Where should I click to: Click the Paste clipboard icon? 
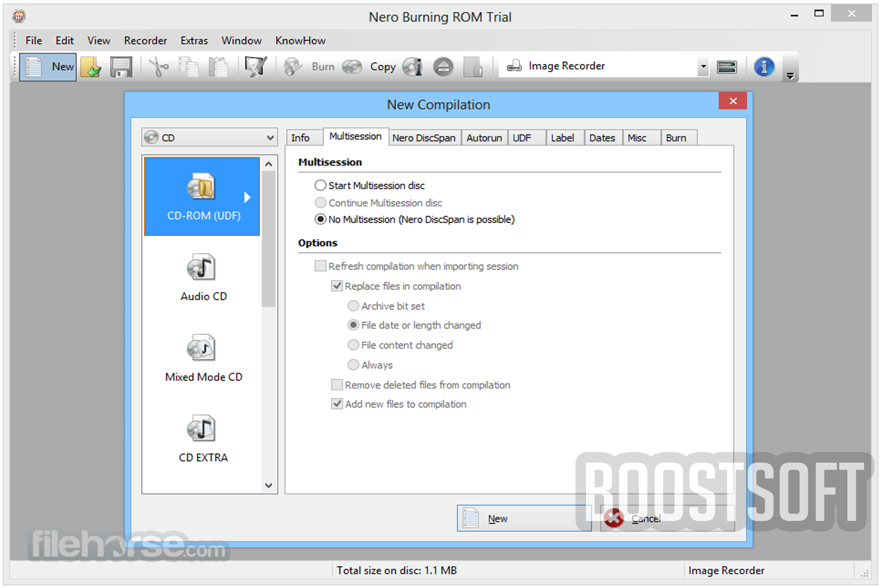pyautogui.click(x=218, y=67)
